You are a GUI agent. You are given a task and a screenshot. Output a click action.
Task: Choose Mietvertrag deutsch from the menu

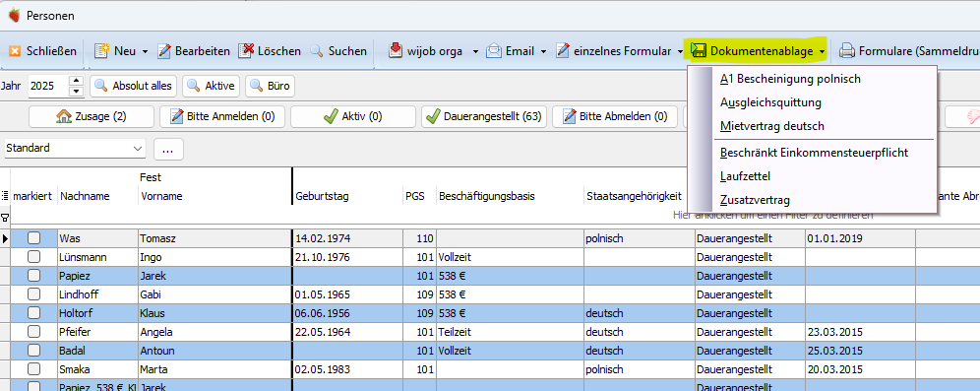824,126
